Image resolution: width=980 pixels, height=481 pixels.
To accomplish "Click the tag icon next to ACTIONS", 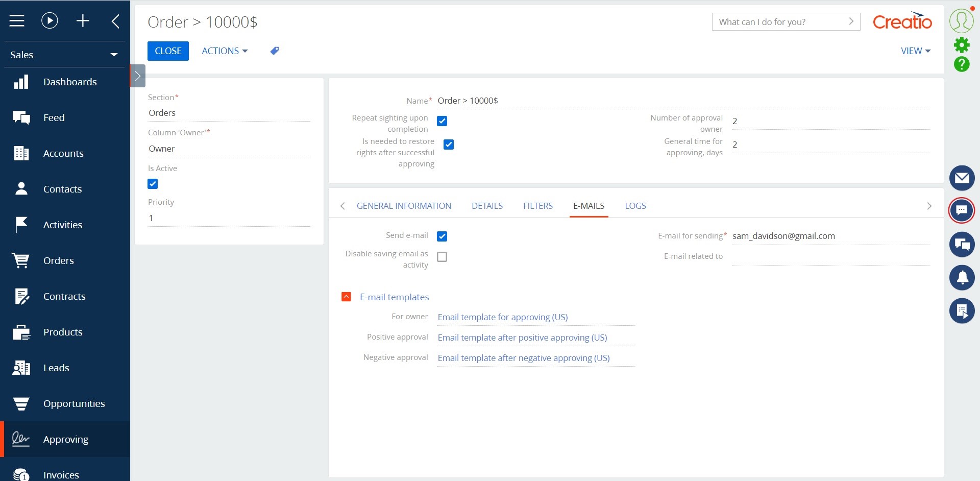I will point(274,51).
